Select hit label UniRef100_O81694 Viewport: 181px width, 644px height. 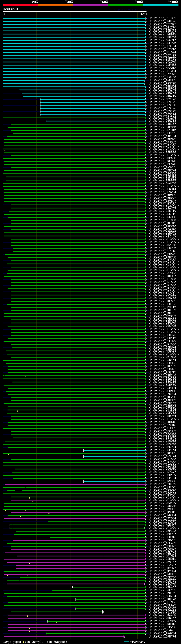pos(162,53)
